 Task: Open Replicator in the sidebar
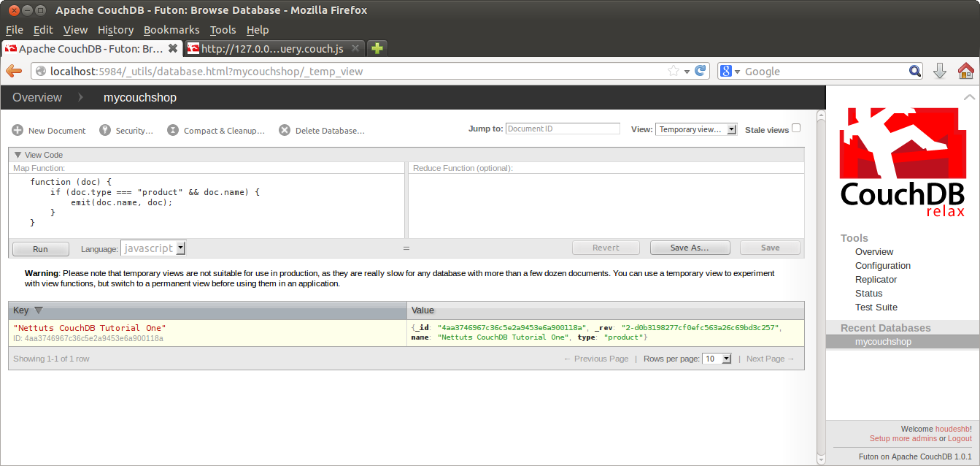pos(876,280)
